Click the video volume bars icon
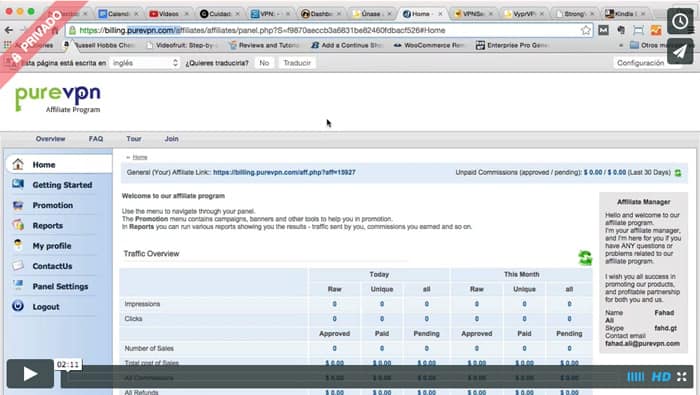 click(x=636, y=377)
